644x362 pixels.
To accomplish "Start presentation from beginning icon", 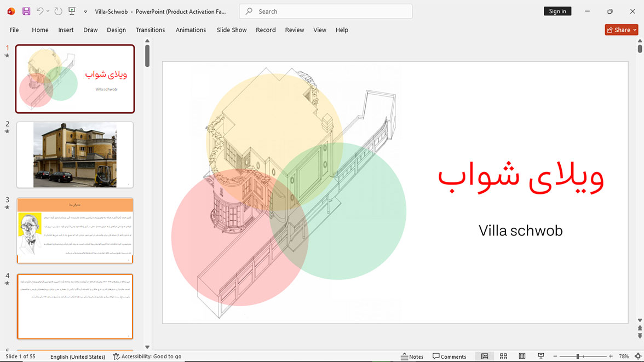I will coord(72,12).
